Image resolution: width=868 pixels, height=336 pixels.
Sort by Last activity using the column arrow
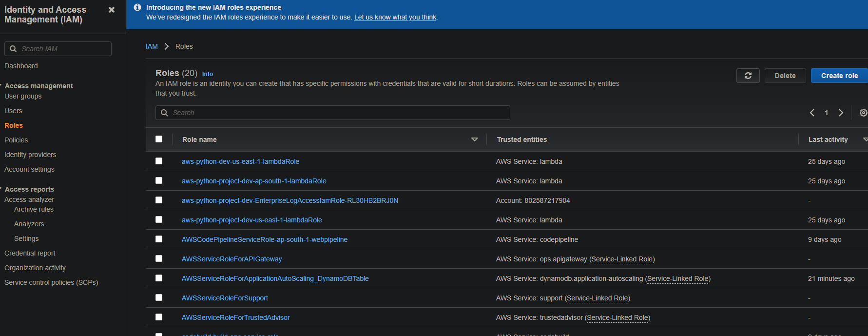point(866,139)
